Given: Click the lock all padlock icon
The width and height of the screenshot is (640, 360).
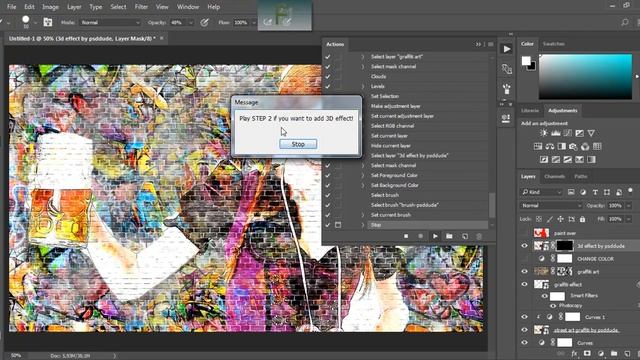Looking at the screenshot, I should (582, 219).
